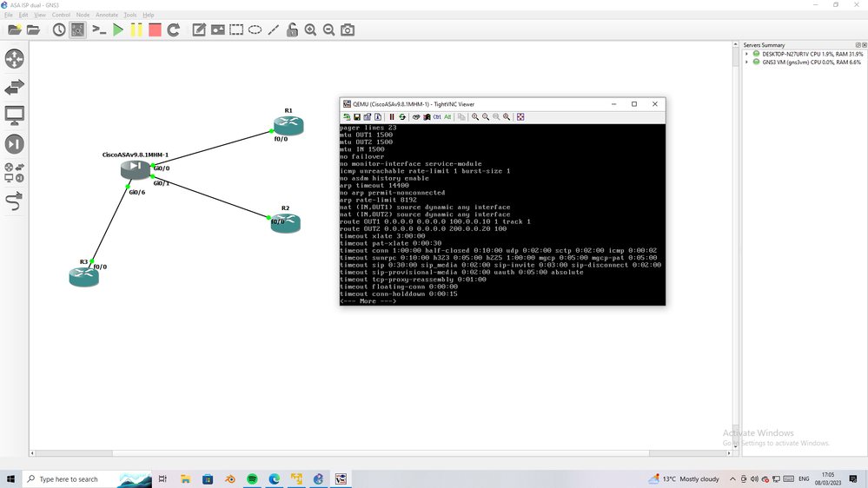Open VNC connection options icon
This screenshot has height=488, width=868.
(x=368, y=116)
